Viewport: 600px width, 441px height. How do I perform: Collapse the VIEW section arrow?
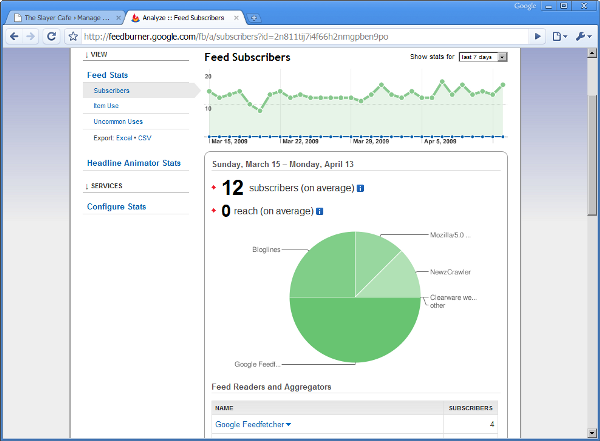(x=87, y=55)
